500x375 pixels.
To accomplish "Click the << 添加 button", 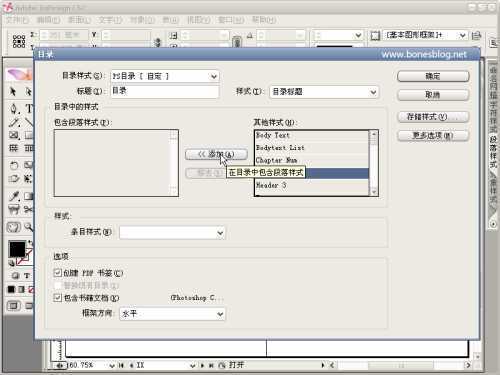I will pyautogui.click(x=216, y=154).
